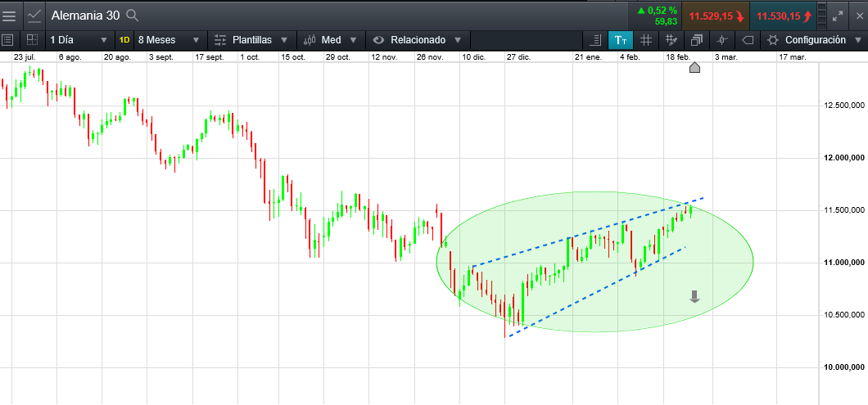The height and width of the screenshot is (405, 868).
Task: Click the price scale lines icon
Action: point(596,40)
